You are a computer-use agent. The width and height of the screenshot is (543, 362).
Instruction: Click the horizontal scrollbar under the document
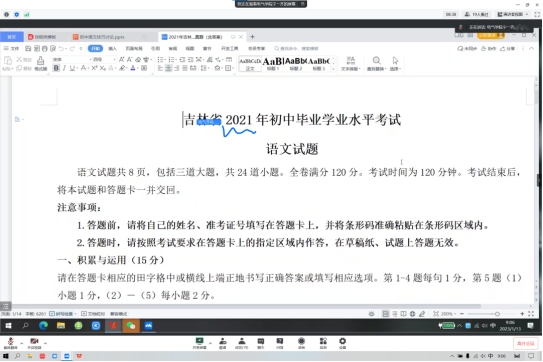pos(247,306)
